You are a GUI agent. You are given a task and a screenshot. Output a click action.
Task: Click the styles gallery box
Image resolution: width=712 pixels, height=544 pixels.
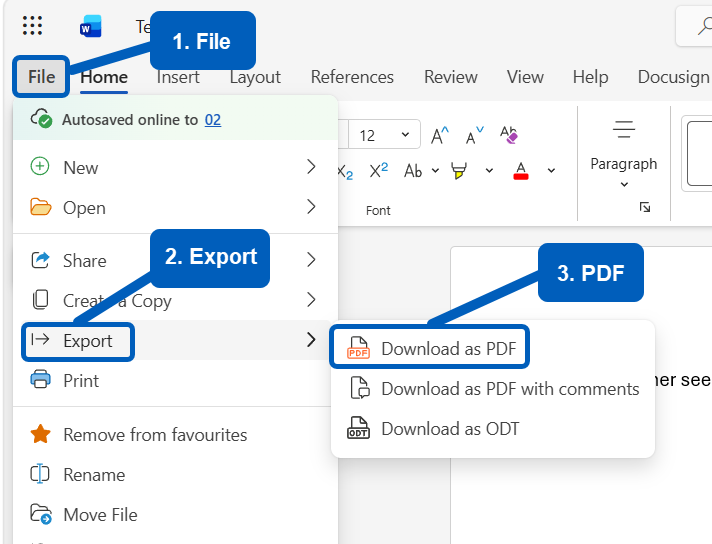tap(699, 153)
